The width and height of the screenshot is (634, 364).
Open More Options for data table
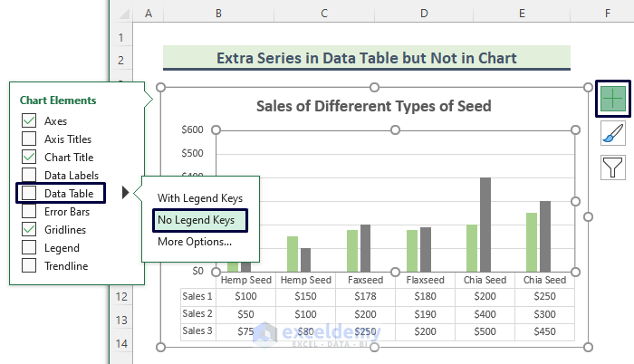click(194, 241)
